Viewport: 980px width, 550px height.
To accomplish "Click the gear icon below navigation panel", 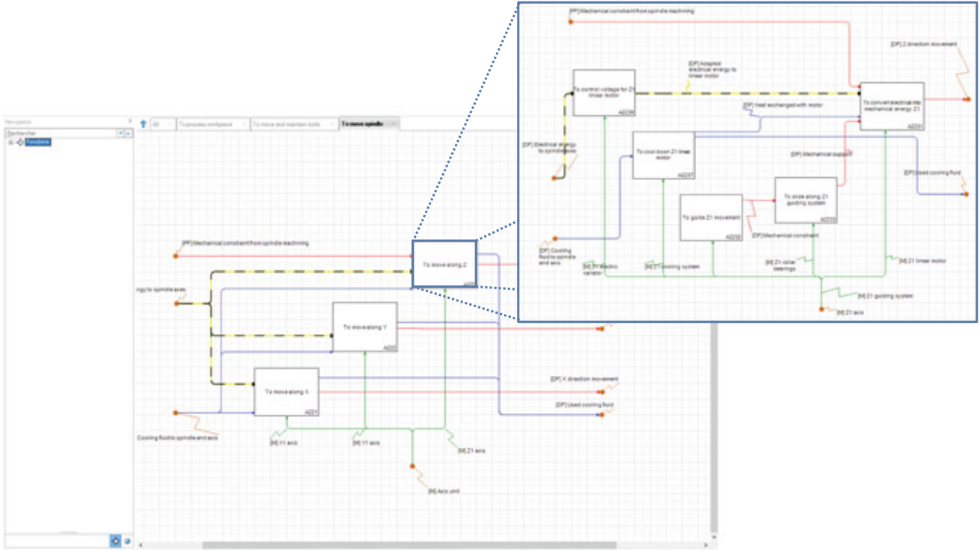I will tap(116, 540).
